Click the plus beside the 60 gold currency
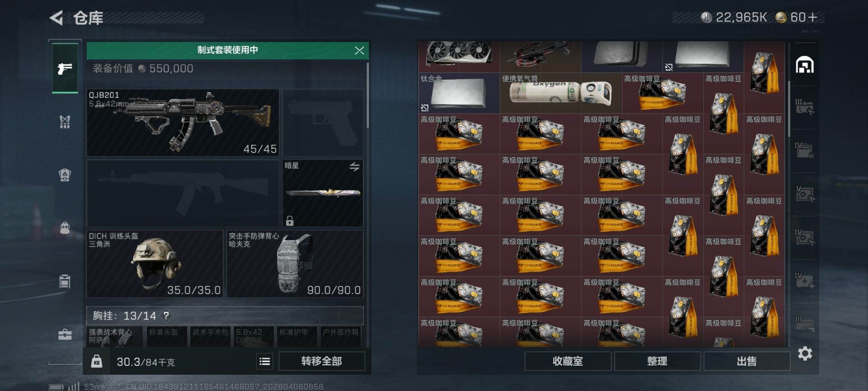The height and width of the screenshot is (391, 868). coord(813,17)
